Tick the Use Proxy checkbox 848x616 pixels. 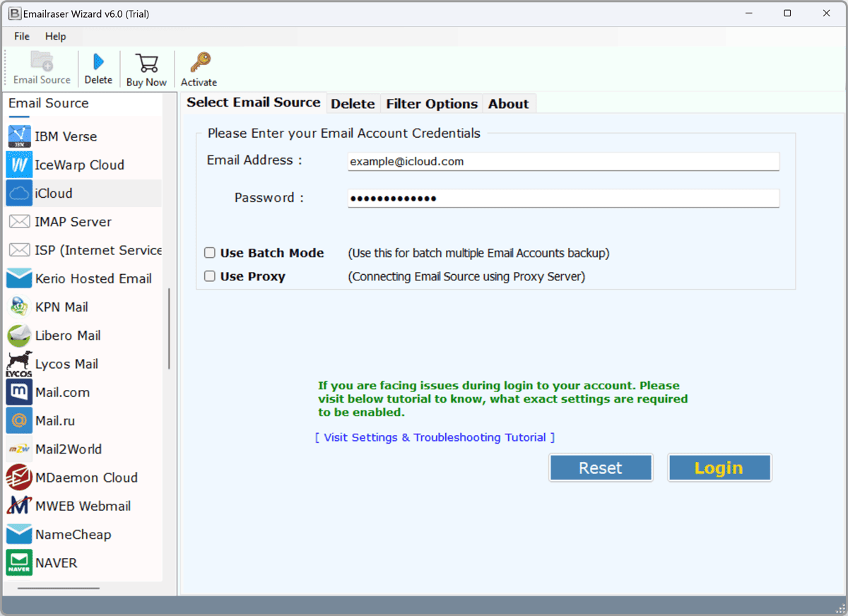[210, 276]
